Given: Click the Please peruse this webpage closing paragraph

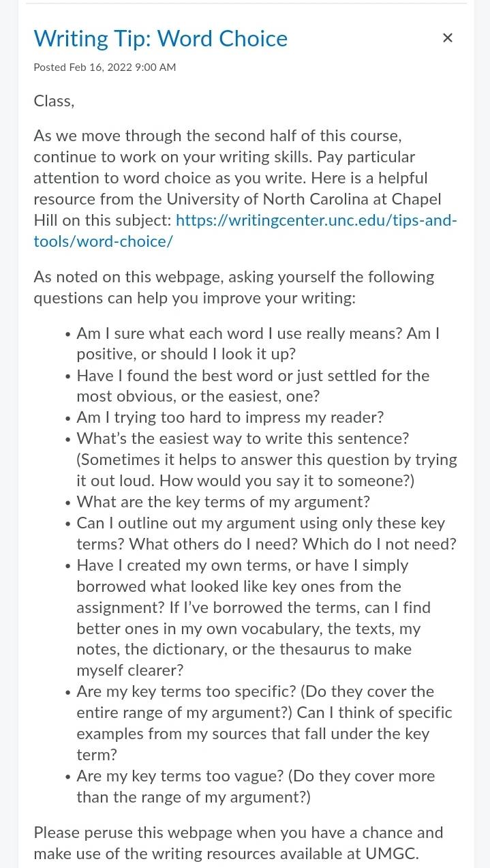Looking at the screenshot, I should point(239,843).
